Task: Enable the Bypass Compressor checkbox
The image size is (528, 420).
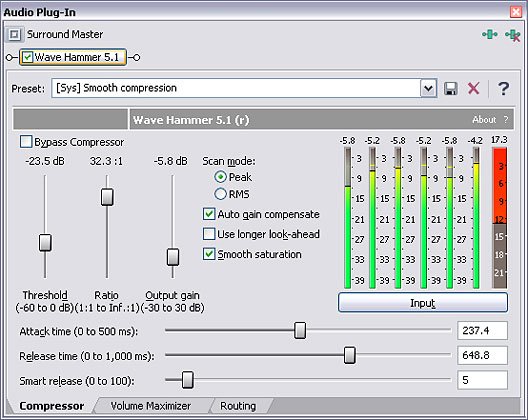Action: 26,142
